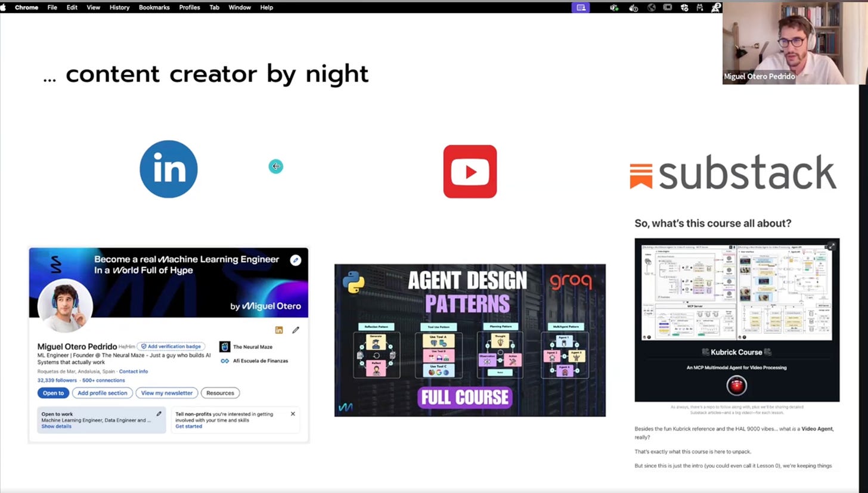The width and height of the screenshot is (868, 493).
Task: Click the Agent Design Patterns video thumbnail title
Action: [467, 291]
